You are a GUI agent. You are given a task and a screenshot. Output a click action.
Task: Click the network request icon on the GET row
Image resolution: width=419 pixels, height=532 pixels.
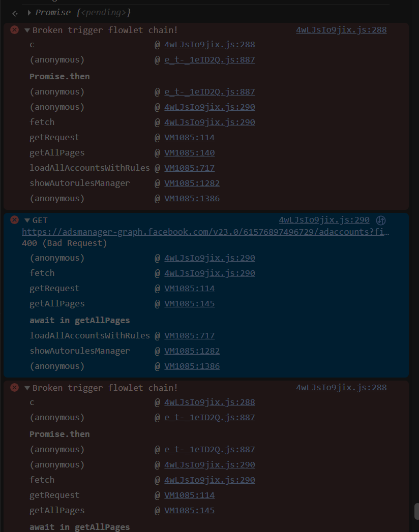click(x=380, y=221)
